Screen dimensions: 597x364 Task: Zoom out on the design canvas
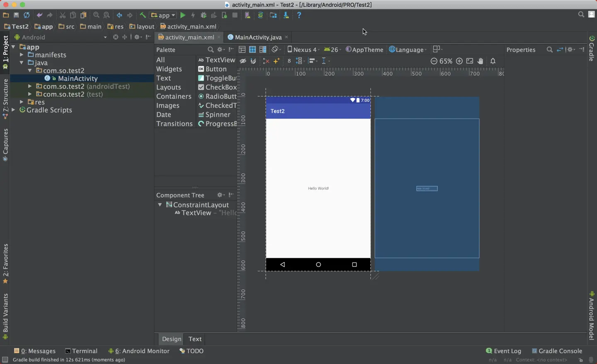tap(434, 61)
